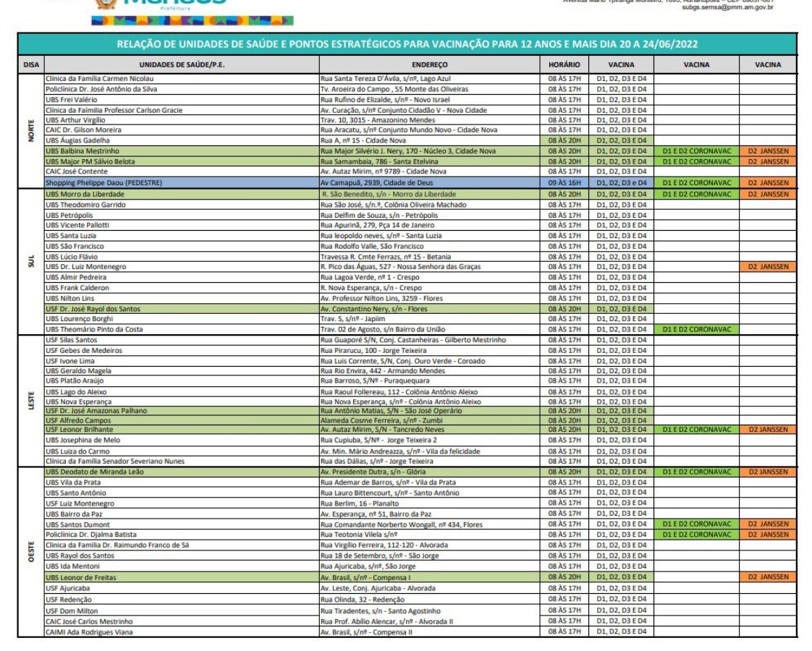Image resolution: width=812 pixels, height=651 pixels.
Task: Click the UNIDADES DE SAÚDE/P.E. column header
Action: pyautogui.click(x=181, y=64)
